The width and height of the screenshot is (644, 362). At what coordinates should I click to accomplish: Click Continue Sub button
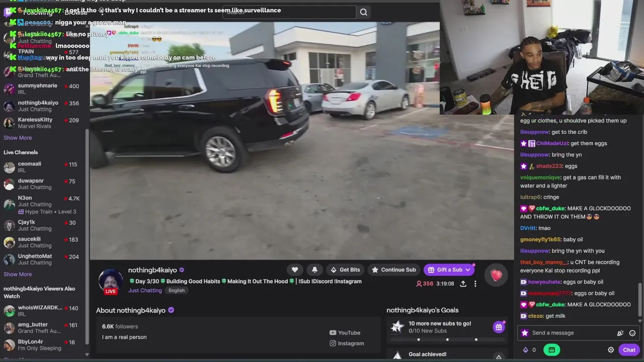pos(393,270)
